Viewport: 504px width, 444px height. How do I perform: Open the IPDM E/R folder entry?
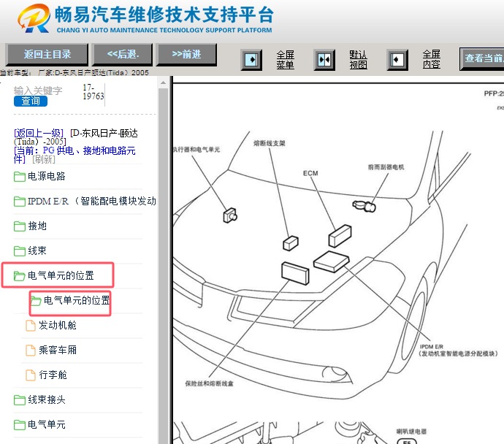[x=91, y=201]
